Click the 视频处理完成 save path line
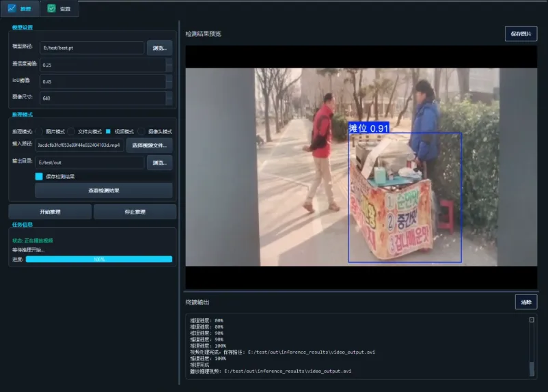The width and height of the screenshot is (548, 392). [282, 352]
